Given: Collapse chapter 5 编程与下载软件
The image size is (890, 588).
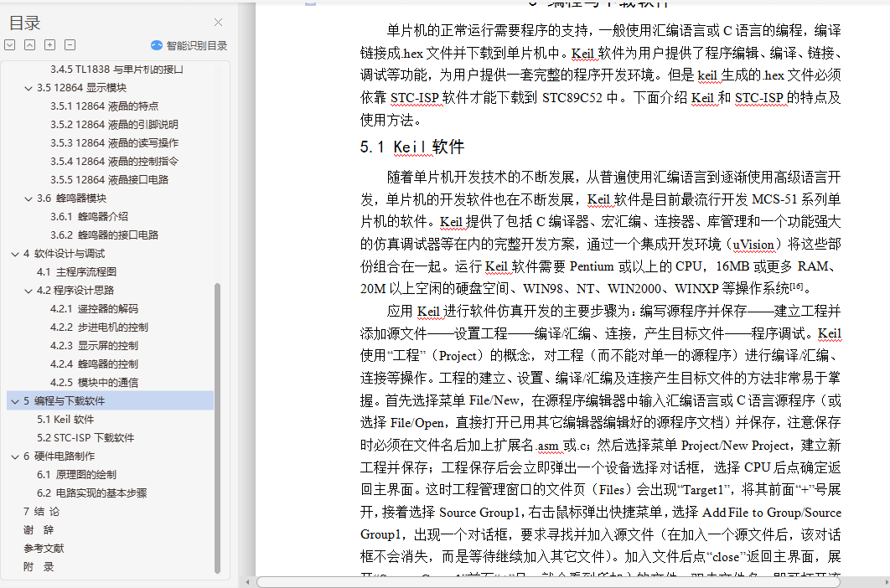Looking at the screenshot, I should 15,401.
